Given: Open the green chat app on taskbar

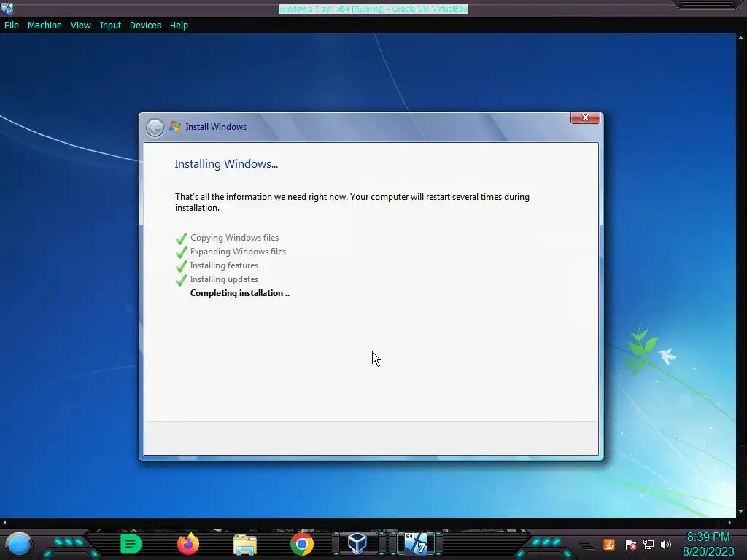Looking at the screenshot, I should click(x=131, y=544).
